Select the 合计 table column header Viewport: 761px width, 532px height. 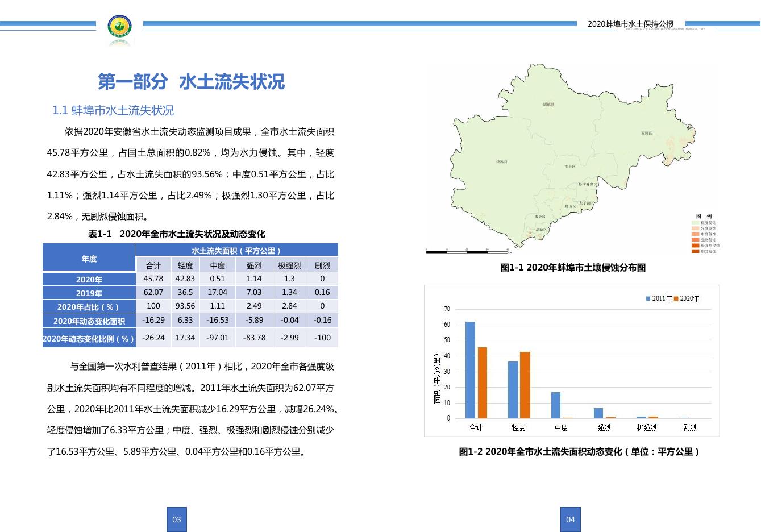click(153, 265)
